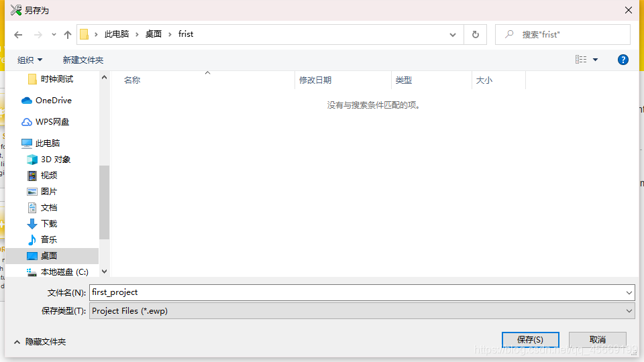Open the 下载 folder
644x362 pixels.
coord(42,224)
